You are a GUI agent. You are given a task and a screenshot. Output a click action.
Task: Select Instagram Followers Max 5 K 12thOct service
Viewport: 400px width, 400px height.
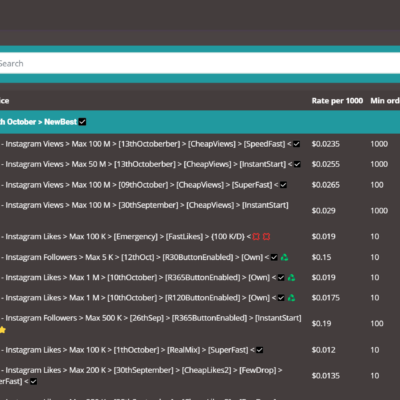(144, 257)
